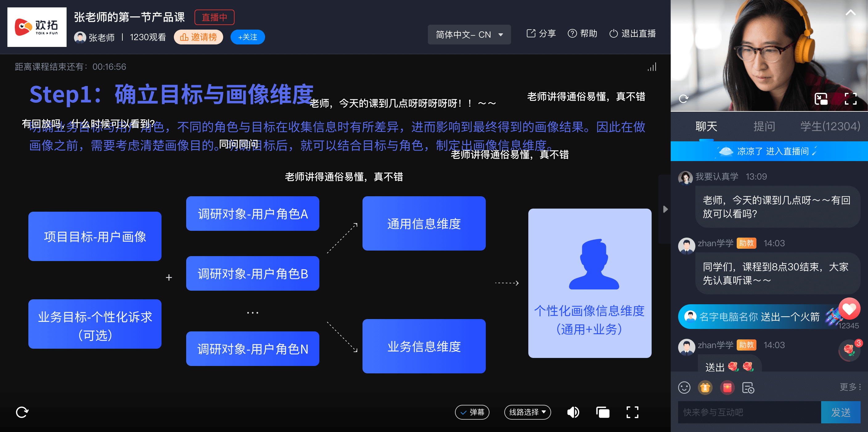Swap the camera and slide views

(821, 99)
